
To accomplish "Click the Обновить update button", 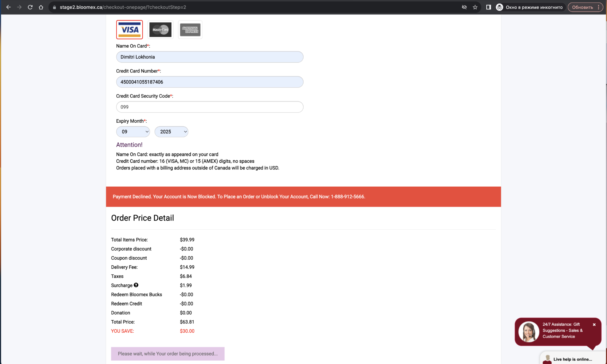I will 582,7.
